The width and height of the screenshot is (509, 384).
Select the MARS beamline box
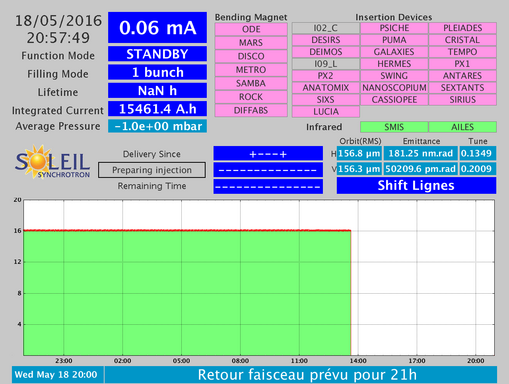(x=251, y=43)
